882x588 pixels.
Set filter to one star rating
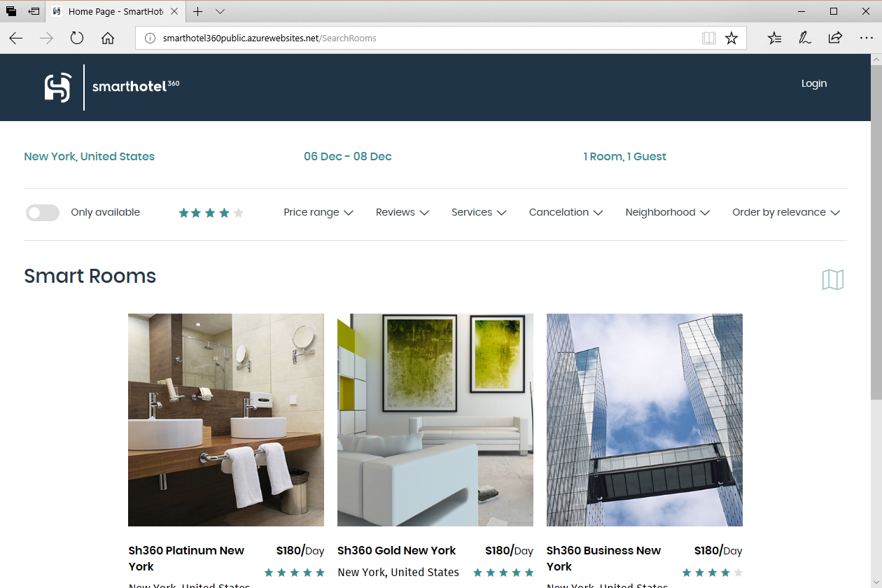point(184,213)
